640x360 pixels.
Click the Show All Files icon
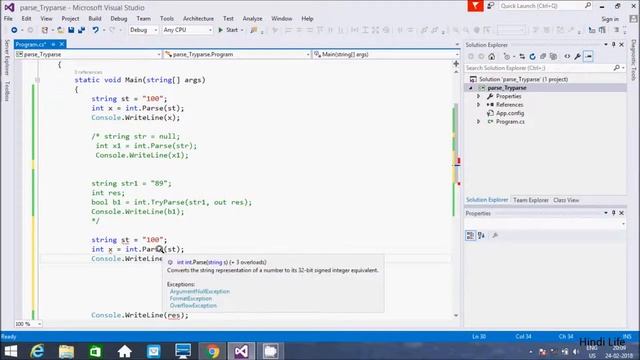coord(553,56)
